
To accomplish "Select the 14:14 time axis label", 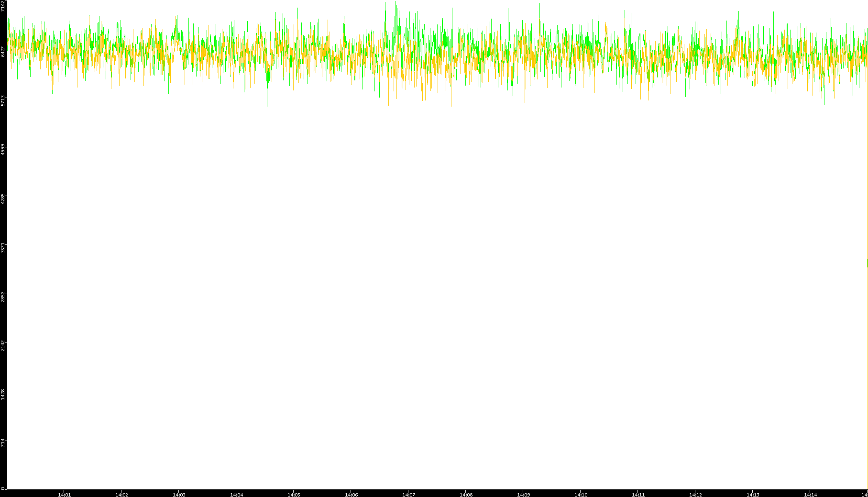I will [810, 495].
